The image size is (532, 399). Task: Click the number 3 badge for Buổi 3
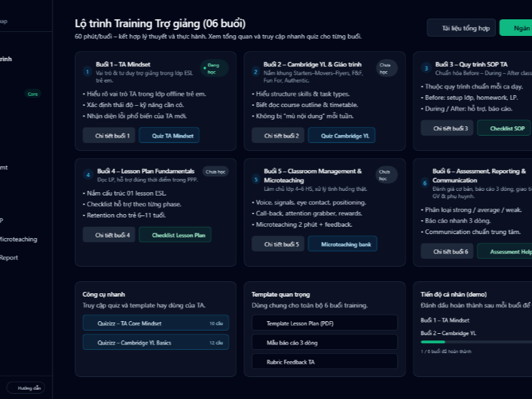(x=426, y=68)
